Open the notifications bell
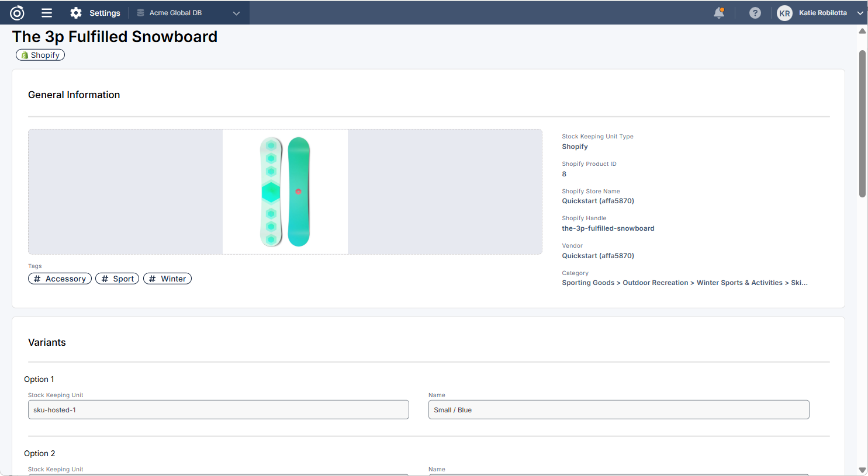The height and width of the screenshot is (476, 868). click(x=719, y=13)
